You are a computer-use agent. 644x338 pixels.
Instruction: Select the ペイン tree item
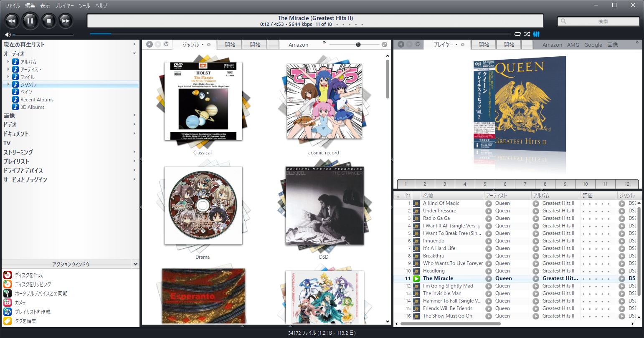26,92
